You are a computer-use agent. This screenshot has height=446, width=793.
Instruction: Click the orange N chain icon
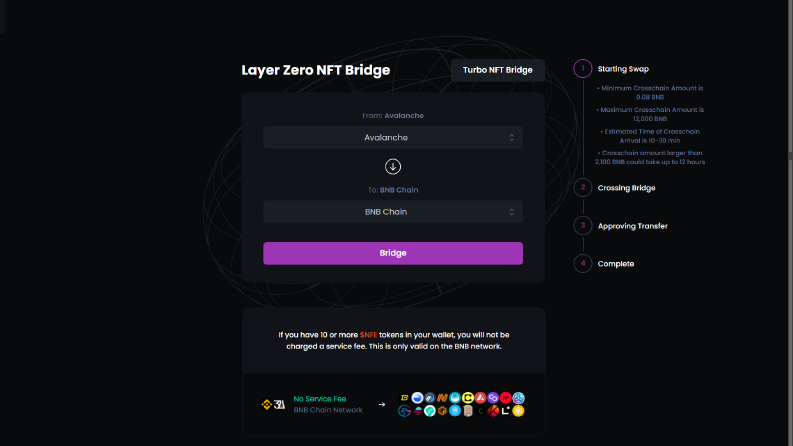pyautogui.click(x=443, y=398)
